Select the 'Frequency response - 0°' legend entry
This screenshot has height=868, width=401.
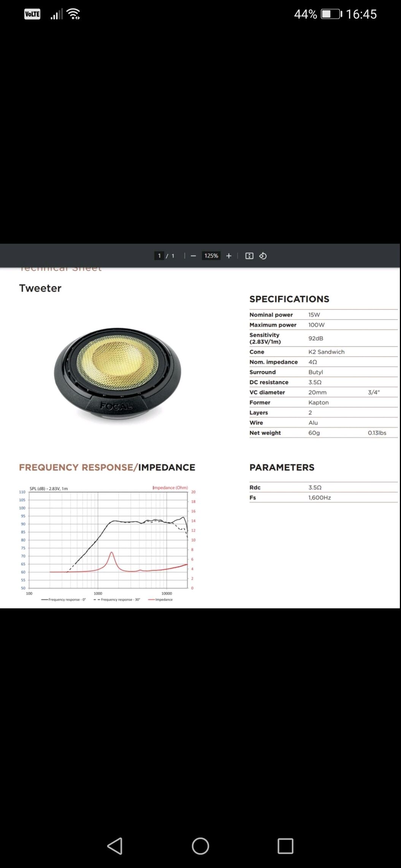pos(63,600)
